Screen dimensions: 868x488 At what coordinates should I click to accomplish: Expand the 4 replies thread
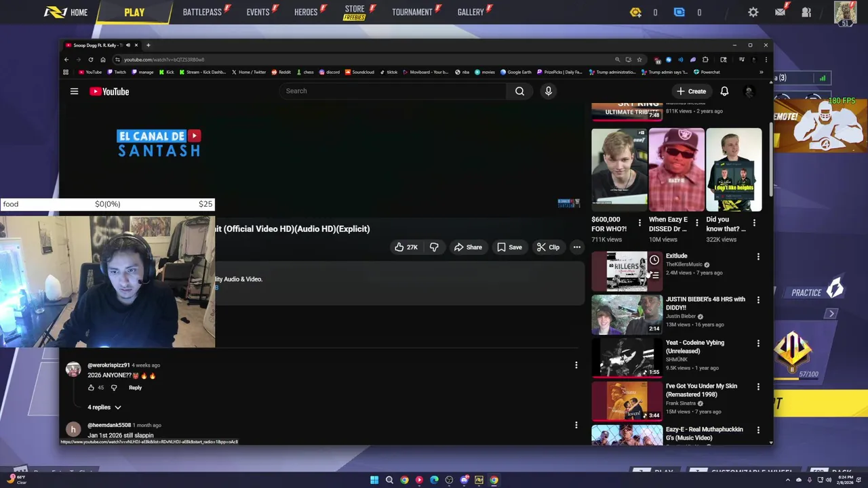click(104, 407)
